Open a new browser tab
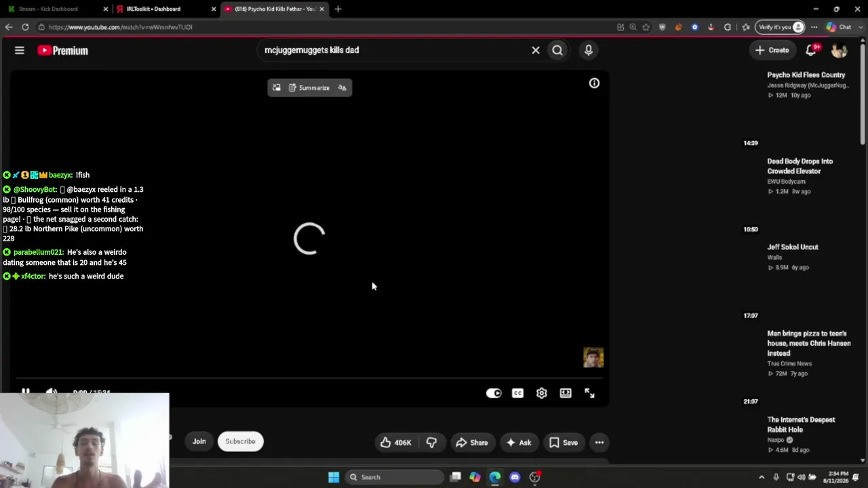 pos(338,9)
